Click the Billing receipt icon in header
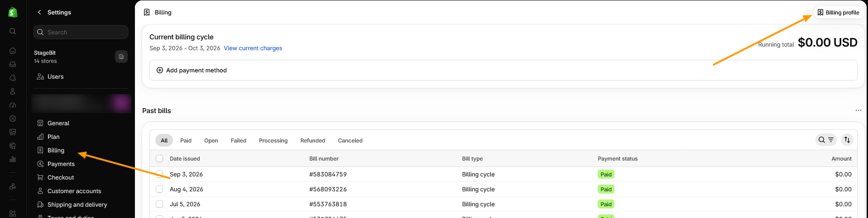This screenshot has width=868, height=218. (147, 12)
